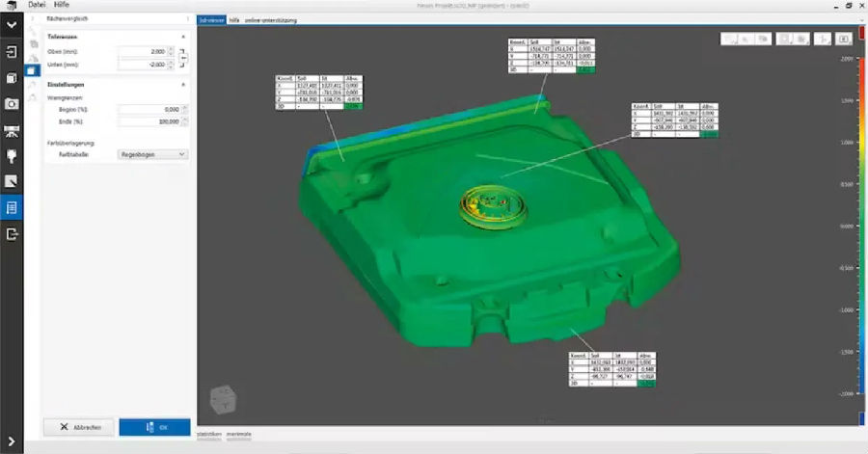This screenshot has width=868, height=454.
Task: Expand the sidebar with the bottom chevron arrow
Action: [x=11, y=441]
